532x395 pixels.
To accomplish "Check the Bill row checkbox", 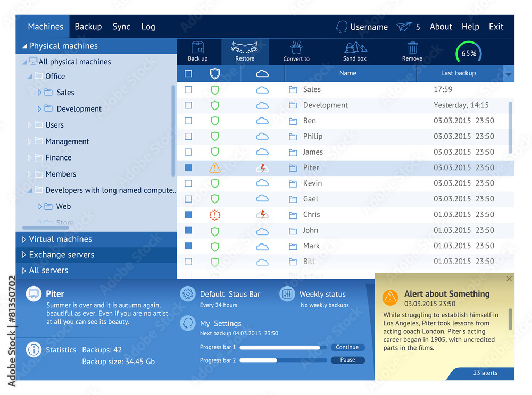I will tap(188, 262).
